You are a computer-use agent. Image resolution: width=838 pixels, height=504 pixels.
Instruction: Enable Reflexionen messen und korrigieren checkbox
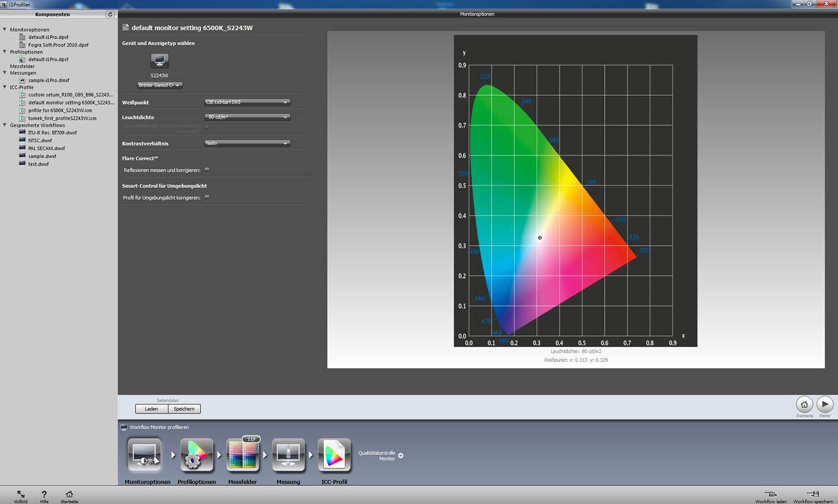(207, 169)
